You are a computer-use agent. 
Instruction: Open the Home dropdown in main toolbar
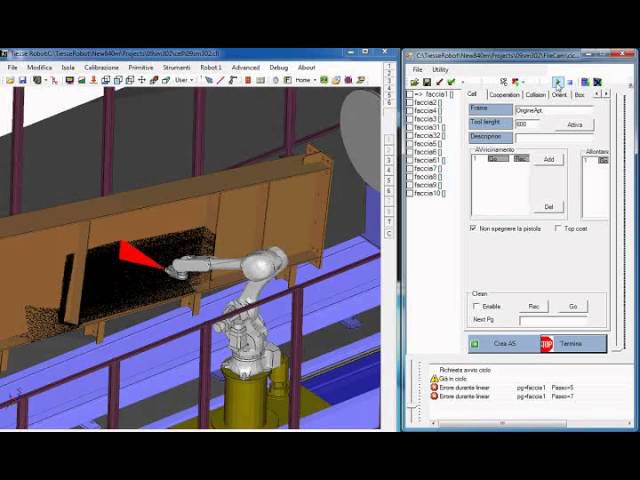tap(306, 80)
